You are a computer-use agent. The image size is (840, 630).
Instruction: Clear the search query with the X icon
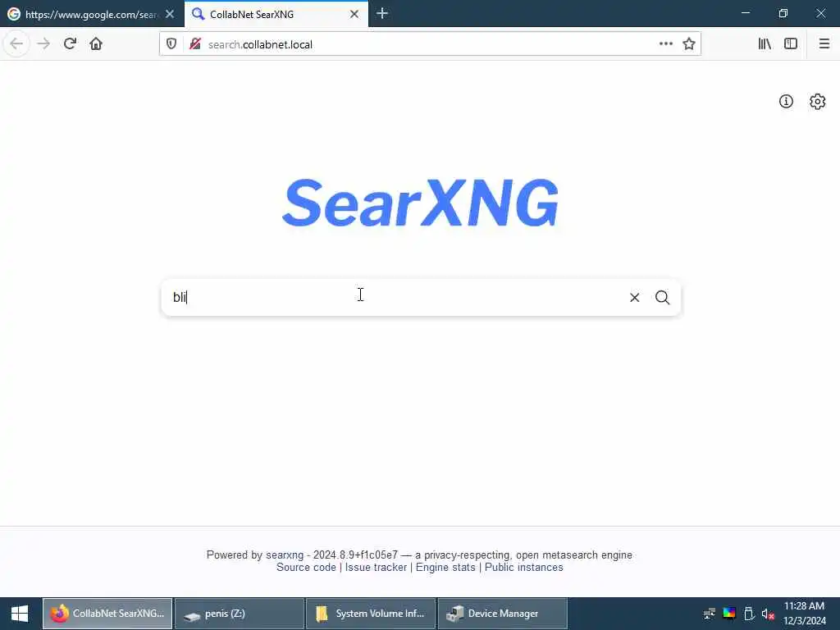pos(634,297)
